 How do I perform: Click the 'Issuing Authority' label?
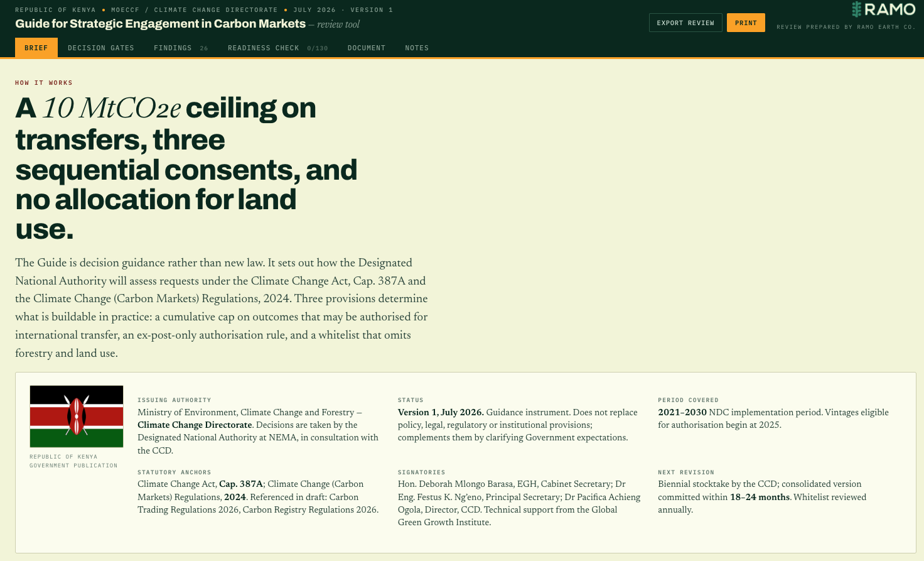(x=175, y=400)
